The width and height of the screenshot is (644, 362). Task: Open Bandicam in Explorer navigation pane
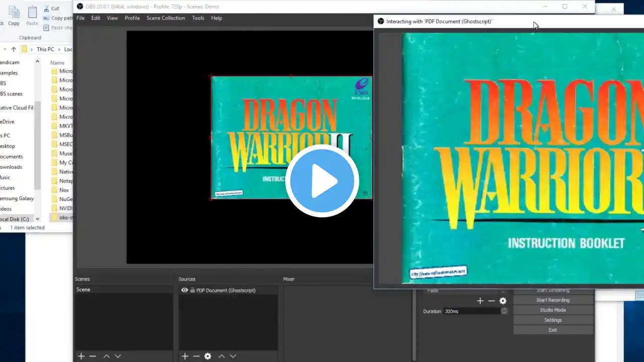10,62
